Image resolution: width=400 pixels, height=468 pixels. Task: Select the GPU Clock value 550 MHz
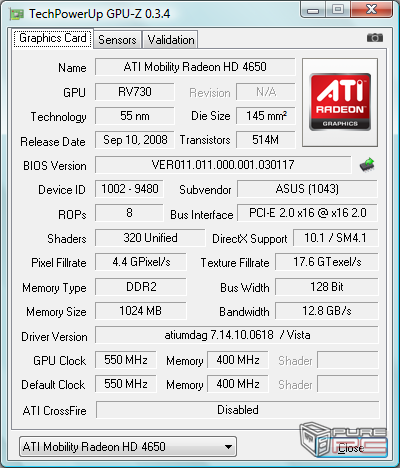click(x=126, y=360)
